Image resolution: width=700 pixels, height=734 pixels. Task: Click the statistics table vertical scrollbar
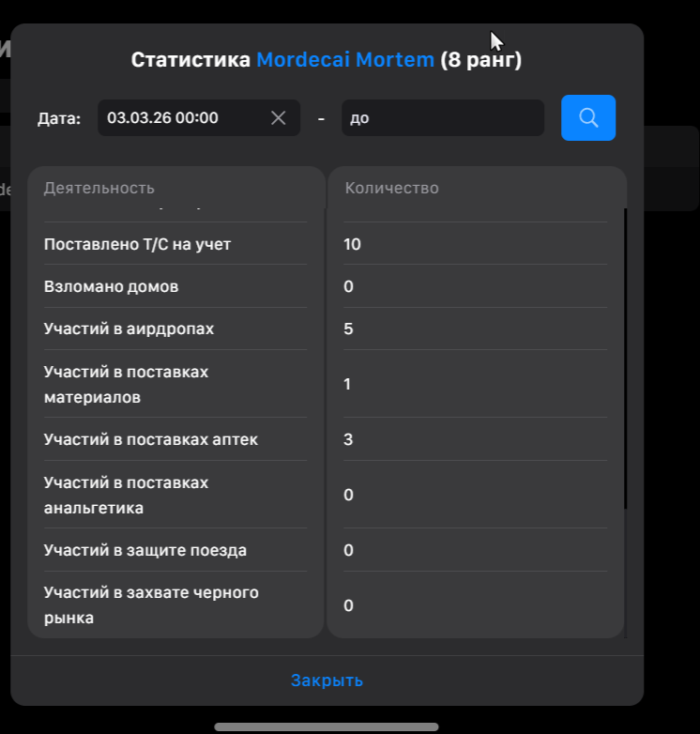coord(625,357)
